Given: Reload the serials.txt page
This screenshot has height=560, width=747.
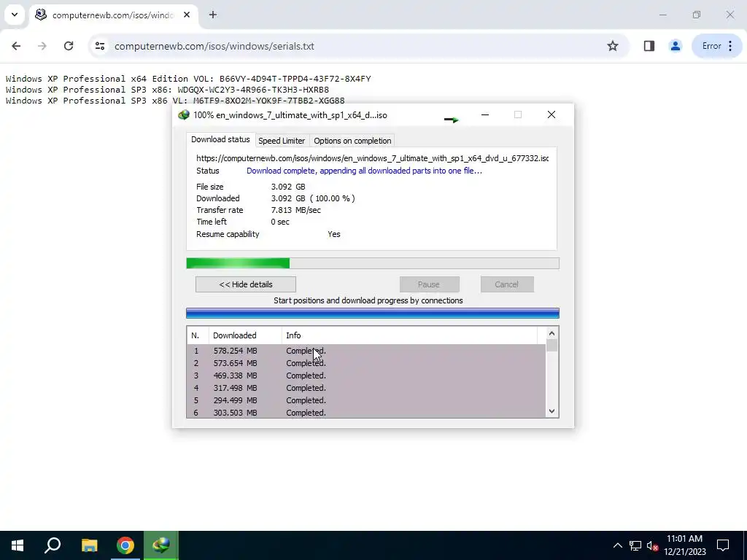Looking at the screenshot, I should [69, 46].
